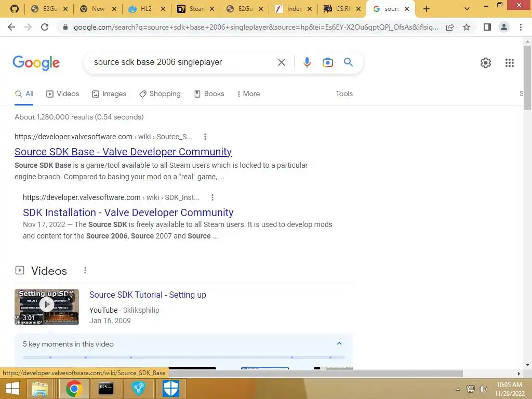Submit search with magnifier icon
This screenshot has width=532, height=399.
click(348, 62)
